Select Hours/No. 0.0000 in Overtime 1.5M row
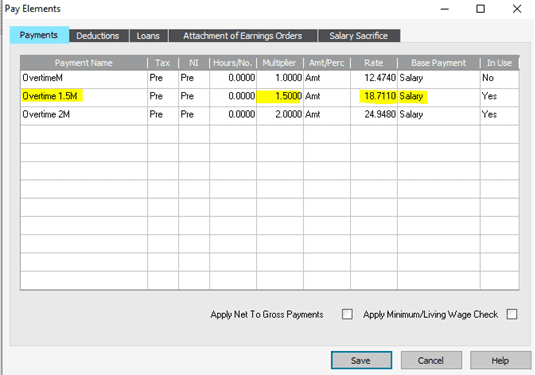The width and height of the screenshot is (535, 375). pyautogui.click(x=233, y=97)
